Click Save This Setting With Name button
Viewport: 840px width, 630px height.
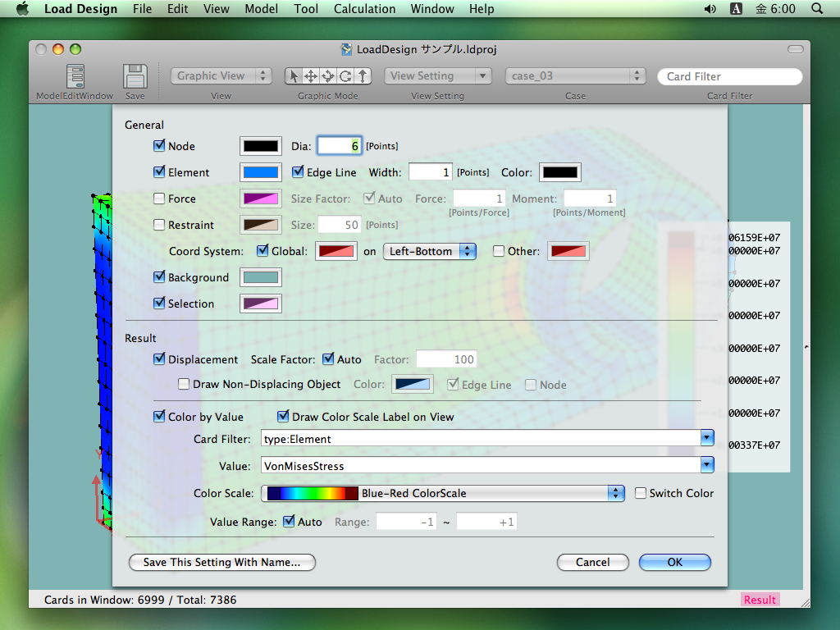tap(221, 562)
